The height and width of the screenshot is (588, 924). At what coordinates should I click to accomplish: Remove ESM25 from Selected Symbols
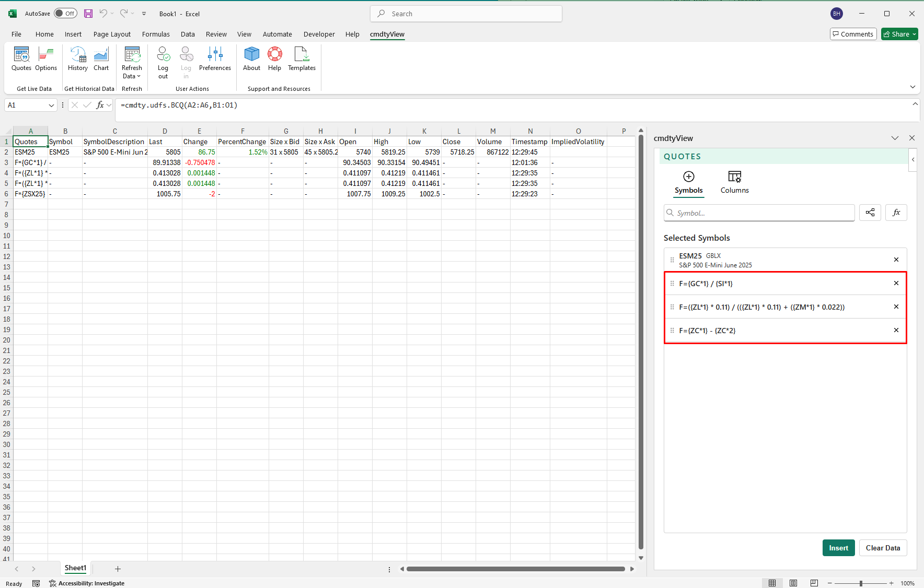point(896,260)
